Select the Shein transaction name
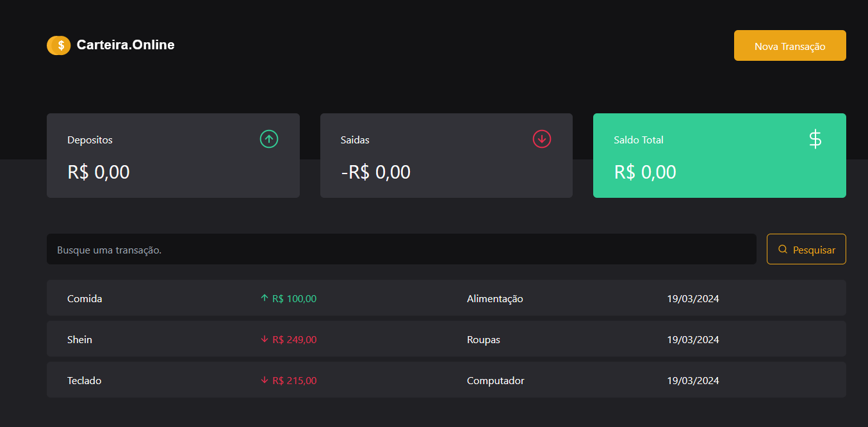The width and height of the screenshot is (868, 427). [x=79, y=340]
